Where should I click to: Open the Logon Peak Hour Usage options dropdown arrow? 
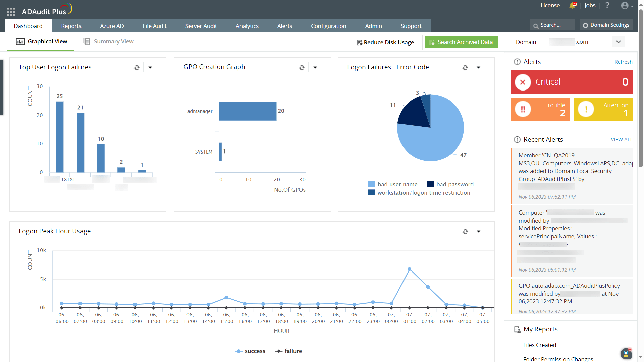click(479, 232)
